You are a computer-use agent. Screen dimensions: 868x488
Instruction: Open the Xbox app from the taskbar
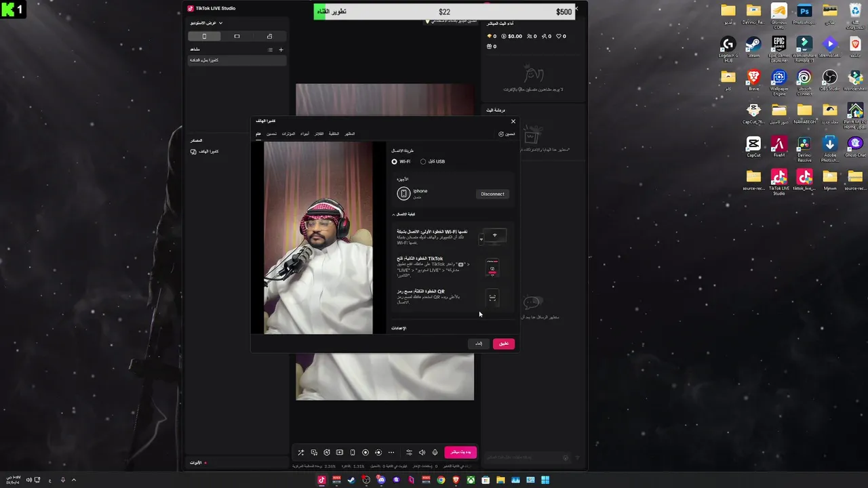click(x=471, y=480)
